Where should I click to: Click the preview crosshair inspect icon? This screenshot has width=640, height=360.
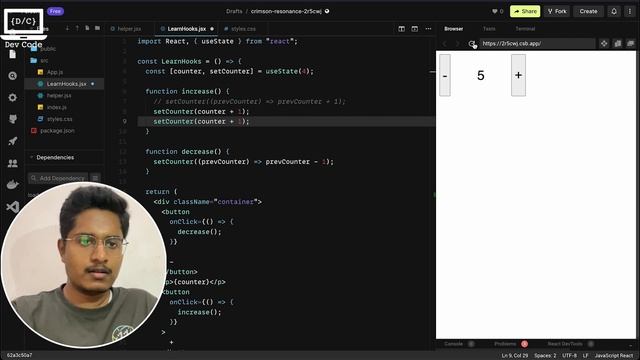[604, 43]
